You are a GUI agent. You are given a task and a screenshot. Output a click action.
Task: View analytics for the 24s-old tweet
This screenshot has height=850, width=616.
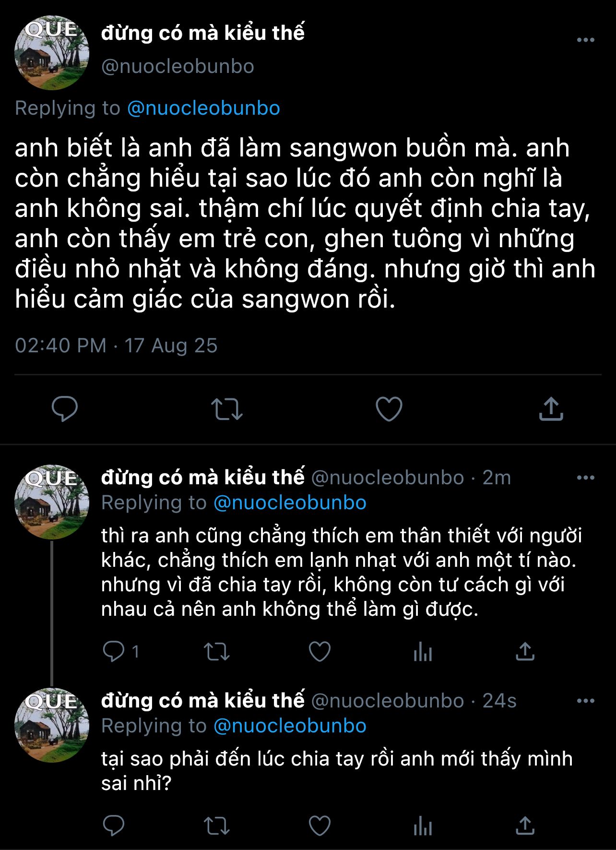tap(423, 826)
